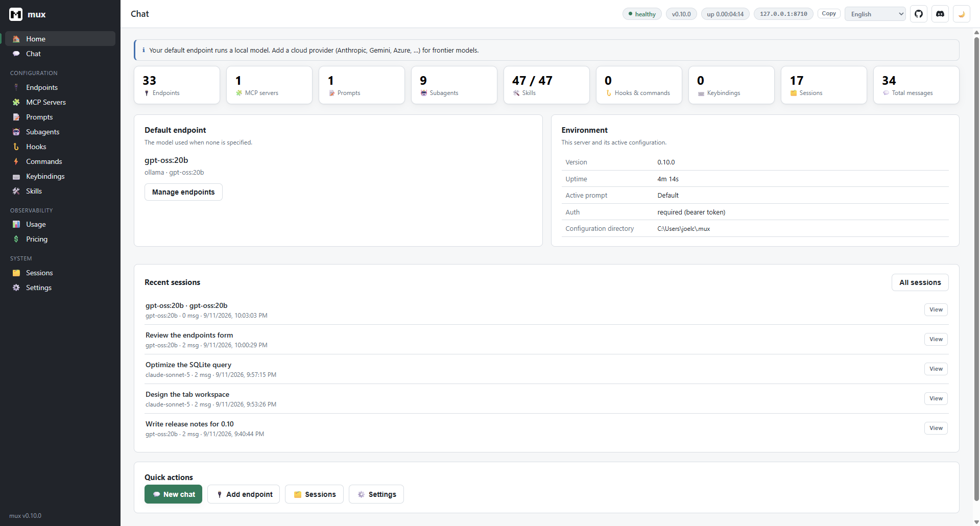Select the Subagents sidebar icon
The image size is (980, 526).
point(16,132)
